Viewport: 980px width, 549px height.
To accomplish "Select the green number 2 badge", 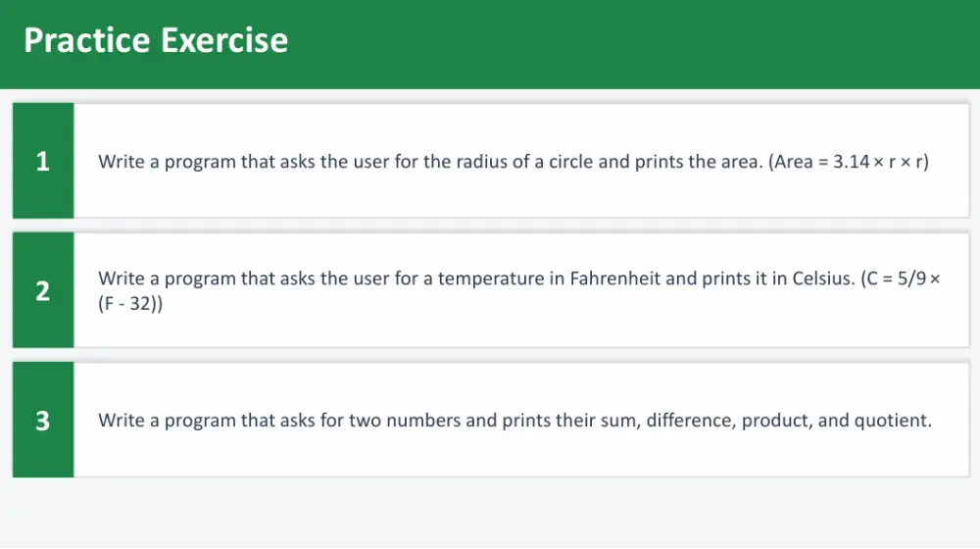I will pyautogui.click(x=43, y=290).
